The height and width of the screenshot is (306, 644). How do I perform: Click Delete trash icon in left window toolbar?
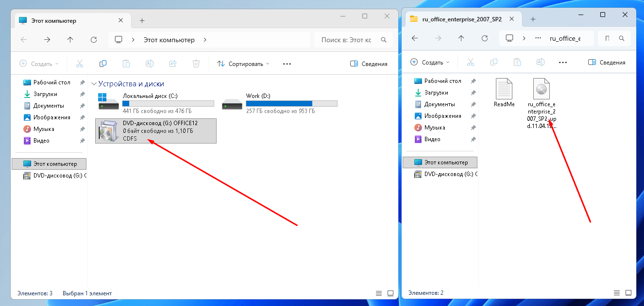click(x=196, y=64)
